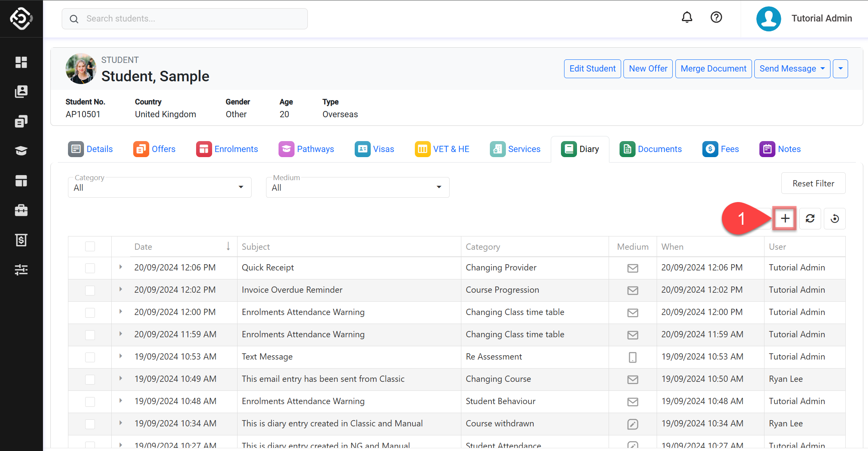Screen dimensions: 868x451
Task: Switch to the Visas tab
Action: point(374,149)
